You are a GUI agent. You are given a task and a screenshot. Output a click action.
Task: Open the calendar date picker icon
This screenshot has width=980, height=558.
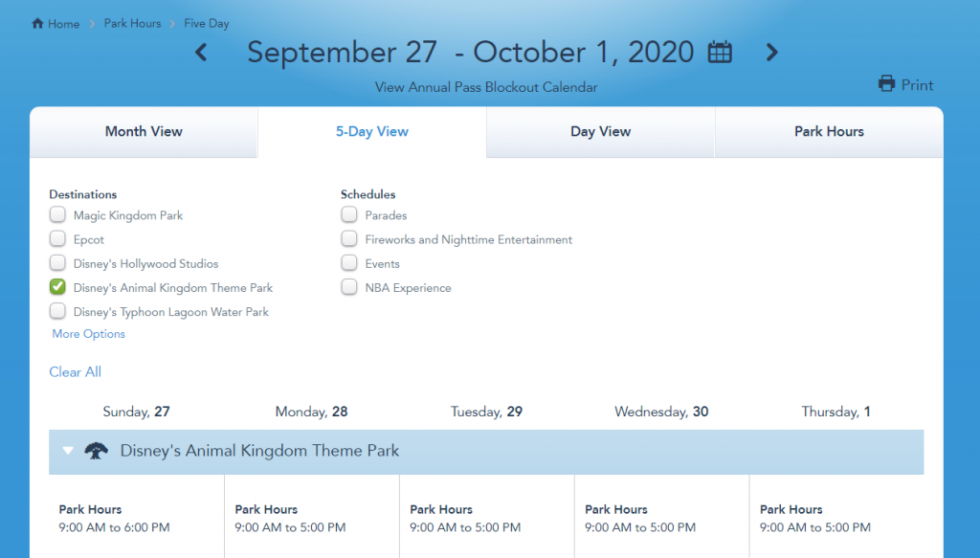[720, 53]
